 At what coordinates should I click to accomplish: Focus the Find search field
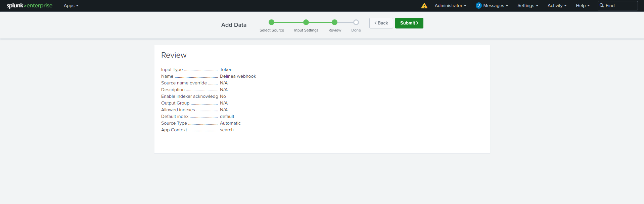point(620,6)
